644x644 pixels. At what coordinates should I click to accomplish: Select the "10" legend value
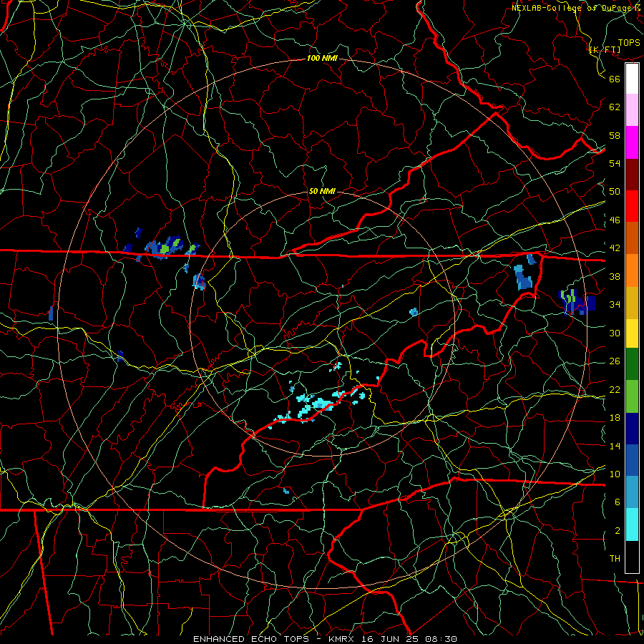pos(615,474)
